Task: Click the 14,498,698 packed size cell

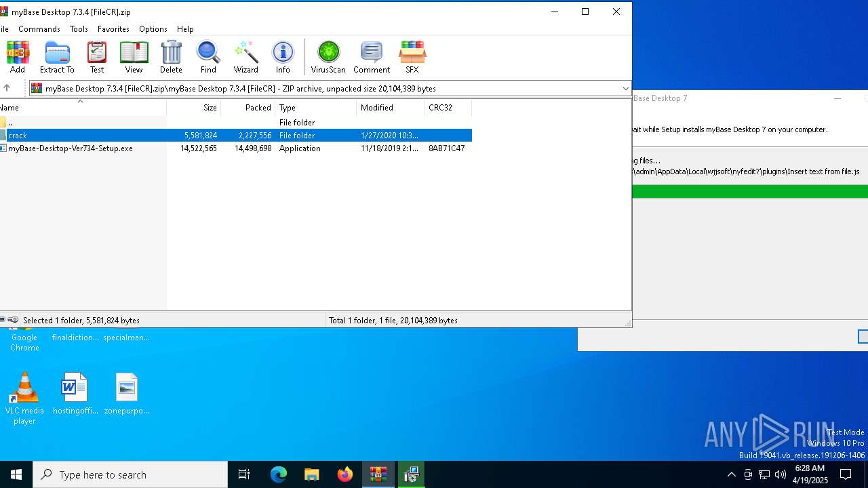Action: [253, 148]
